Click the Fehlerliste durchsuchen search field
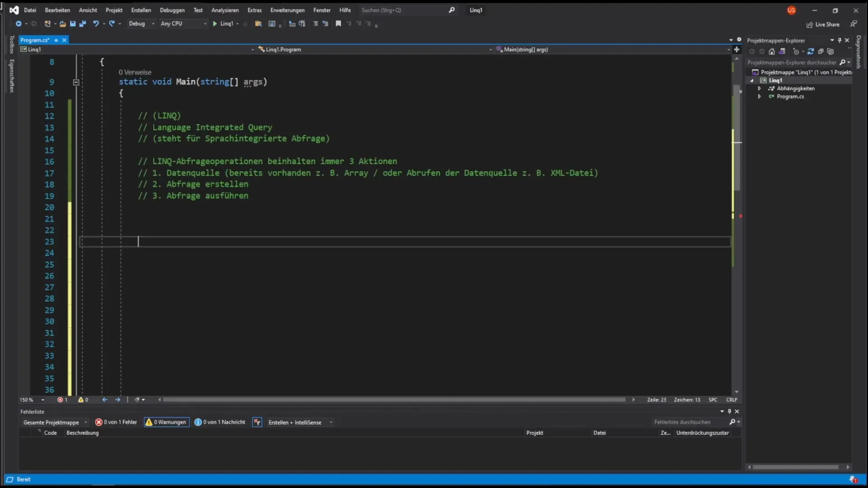The image size is (868, 488). tap(696, 422)
